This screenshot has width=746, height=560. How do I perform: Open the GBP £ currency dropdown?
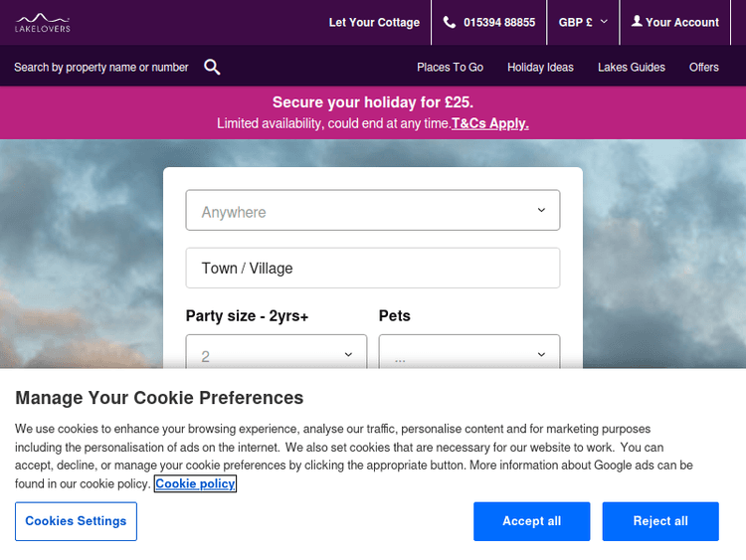(x=583, y=22)
